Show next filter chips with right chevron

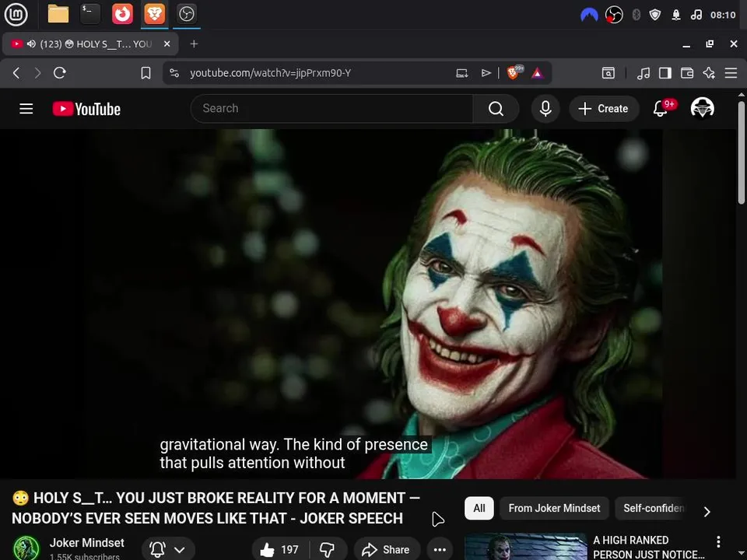coord(707,512)
